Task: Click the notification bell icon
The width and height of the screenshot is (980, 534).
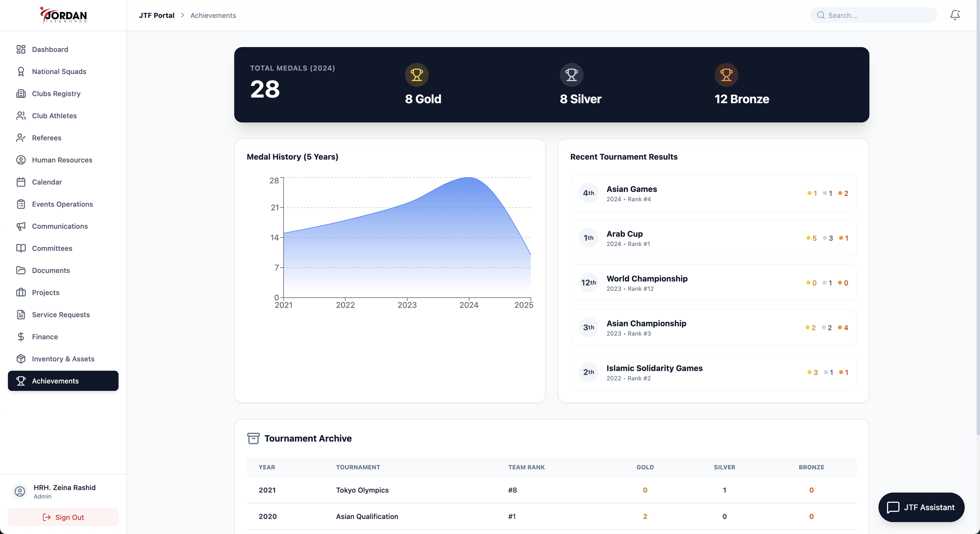Action: 955,15
